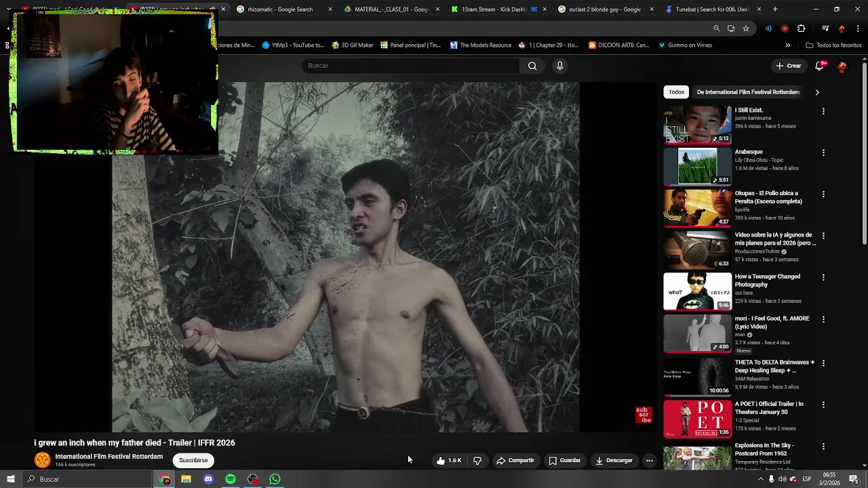
Task: Dislike the video with thumbs down
Action: (477, 460)
